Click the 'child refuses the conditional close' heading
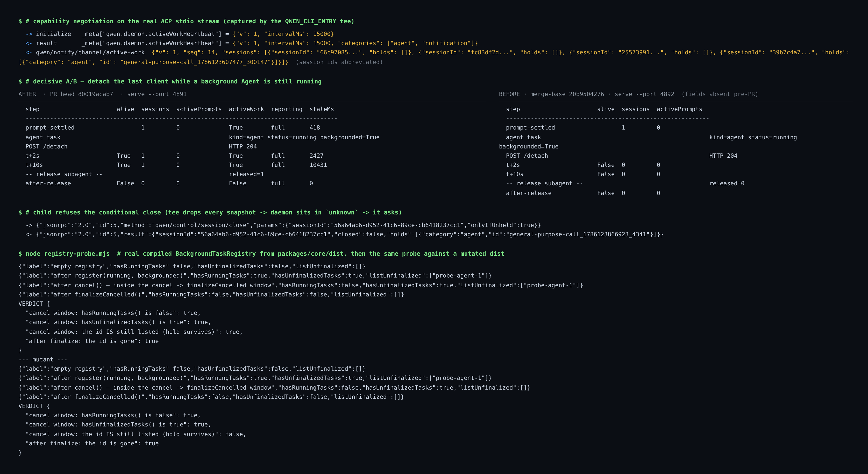This screenshot has height=474, width=868. click(x=210, y=212)
